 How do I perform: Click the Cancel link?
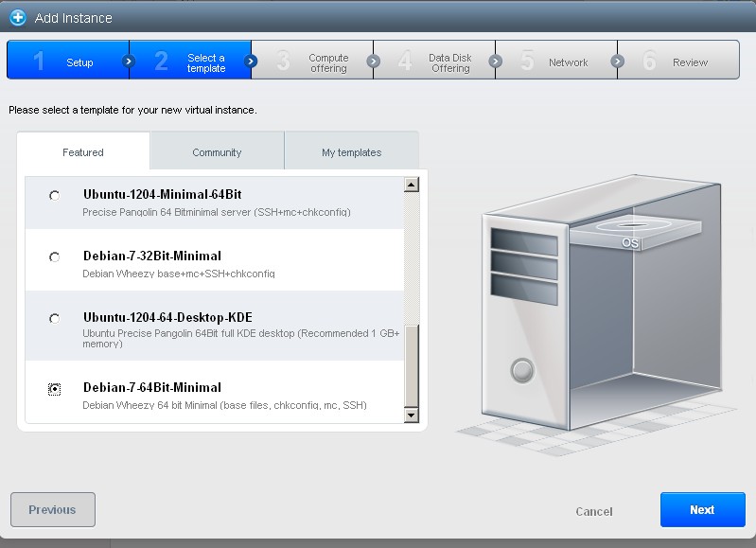(x=593, y=511)
